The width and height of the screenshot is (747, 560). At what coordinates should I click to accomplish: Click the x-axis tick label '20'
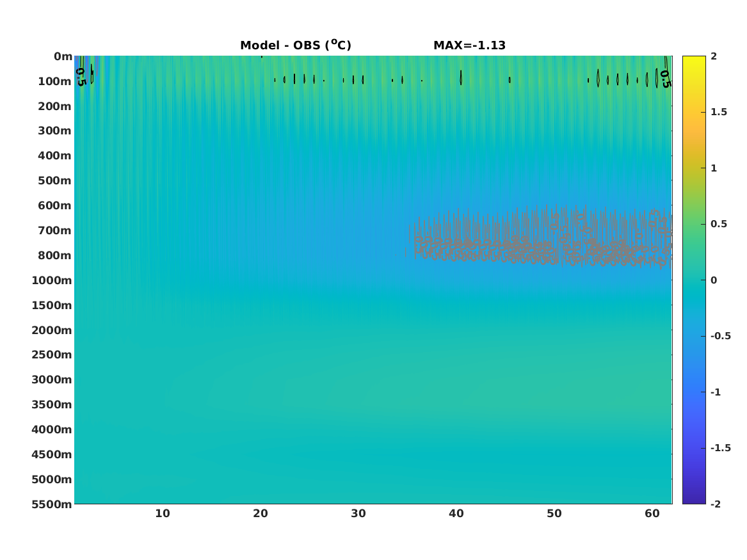[261, 513]
